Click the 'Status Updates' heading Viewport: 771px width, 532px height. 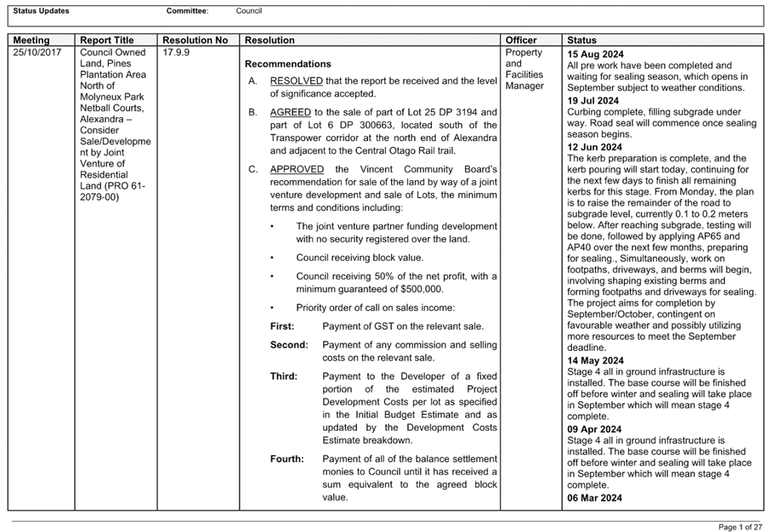tap(41, 11)
